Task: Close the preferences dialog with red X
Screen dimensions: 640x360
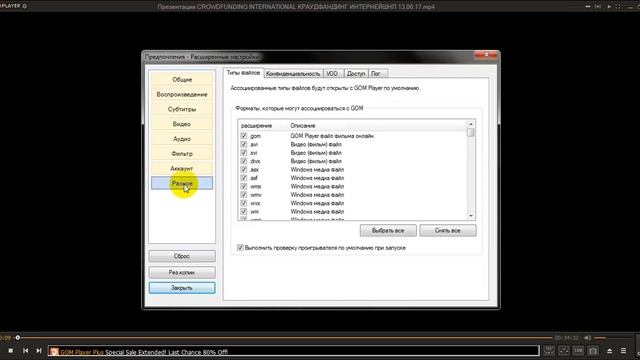Action: 486,55
